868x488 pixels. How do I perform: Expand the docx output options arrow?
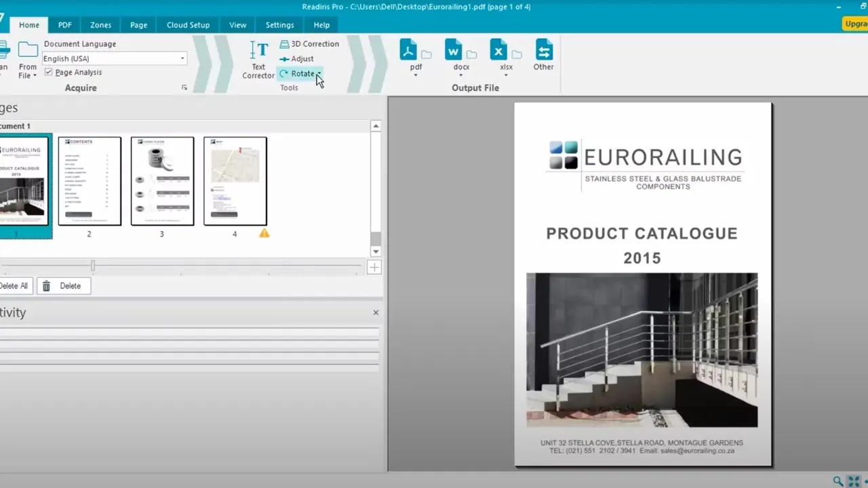[x=461, y=75]
